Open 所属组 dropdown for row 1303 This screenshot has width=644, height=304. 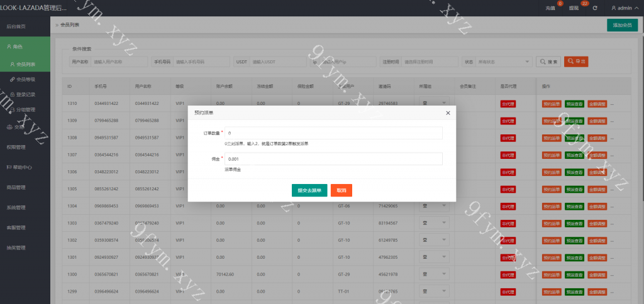coord(434,223)
